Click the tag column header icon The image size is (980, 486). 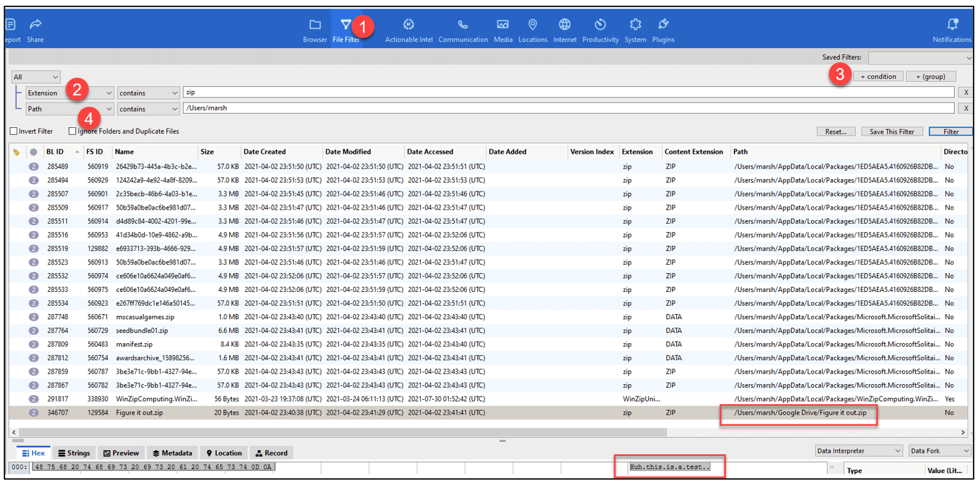[x=17, y=152]
